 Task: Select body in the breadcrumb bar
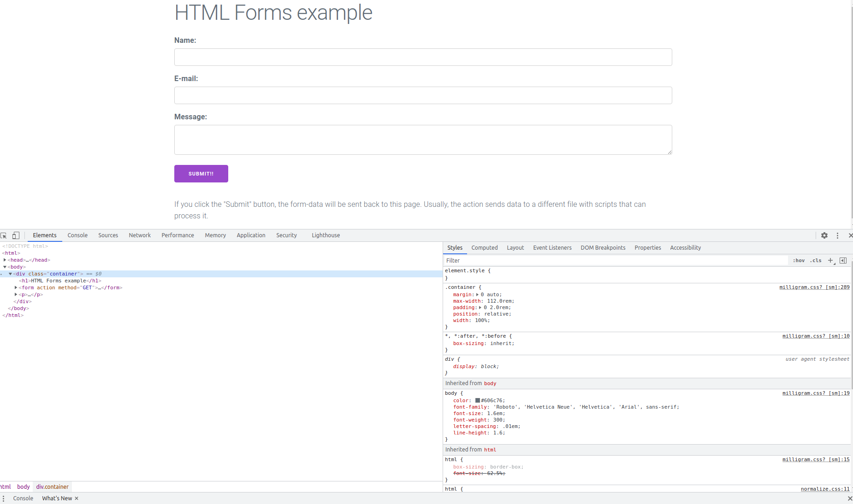tap(24, 486)
